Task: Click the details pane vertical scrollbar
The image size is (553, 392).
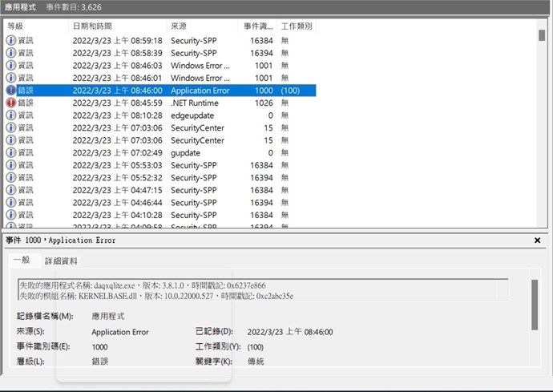Action: (535, 305)
